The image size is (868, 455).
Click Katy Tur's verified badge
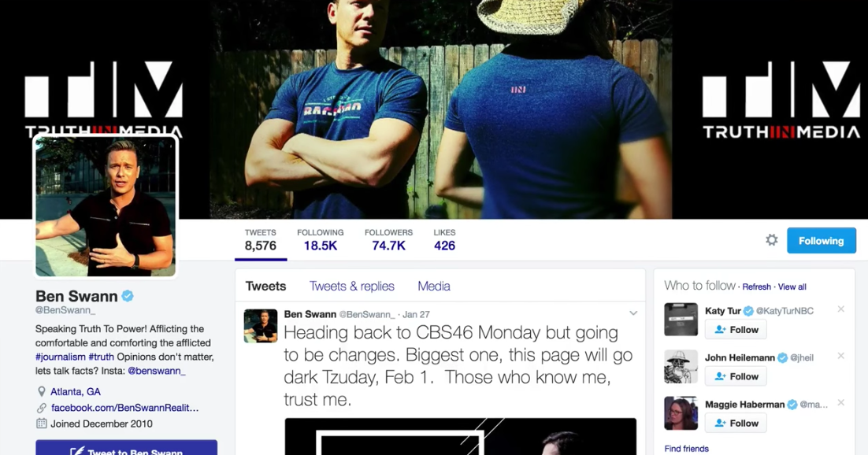748,311
